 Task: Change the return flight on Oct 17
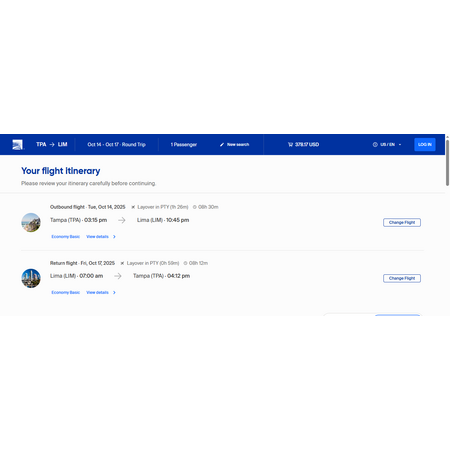click(x=402, y=278)
